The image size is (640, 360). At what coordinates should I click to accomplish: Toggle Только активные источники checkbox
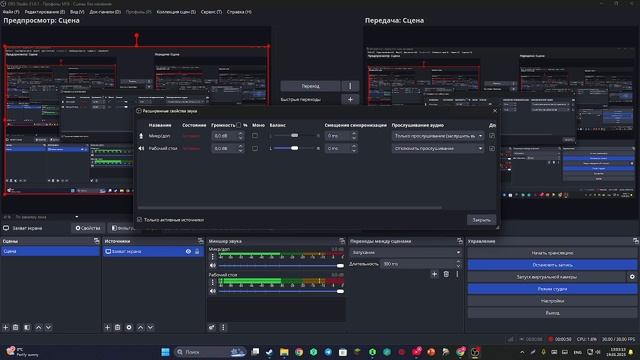pos(140,220)
